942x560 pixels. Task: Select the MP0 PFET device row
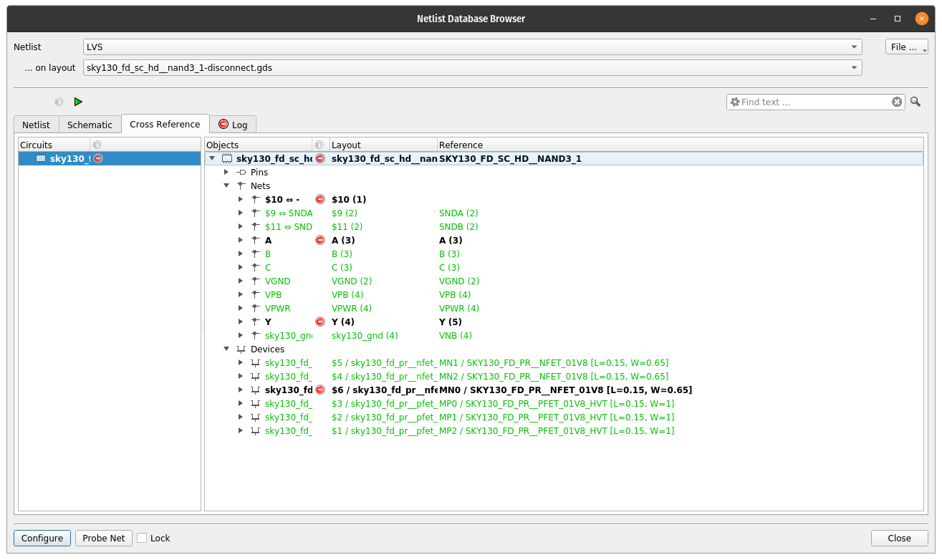pos(564,403)
